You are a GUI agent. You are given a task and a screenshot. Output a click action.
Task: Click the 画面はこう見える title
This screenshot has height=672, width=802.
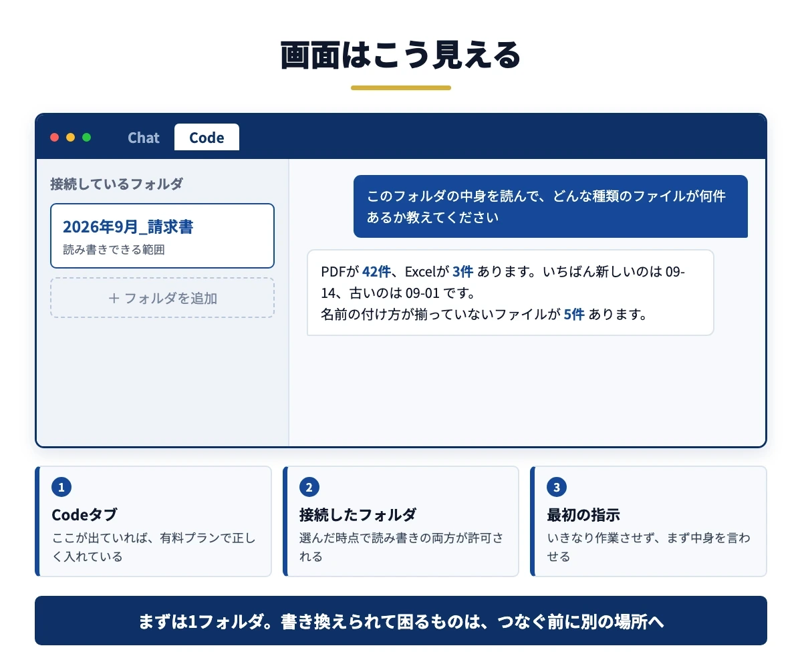point(401,56)
